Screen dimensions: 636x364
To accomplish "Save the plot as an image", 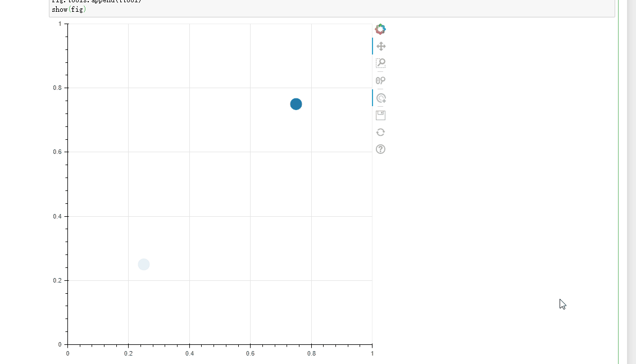I will tap(380, 115).
